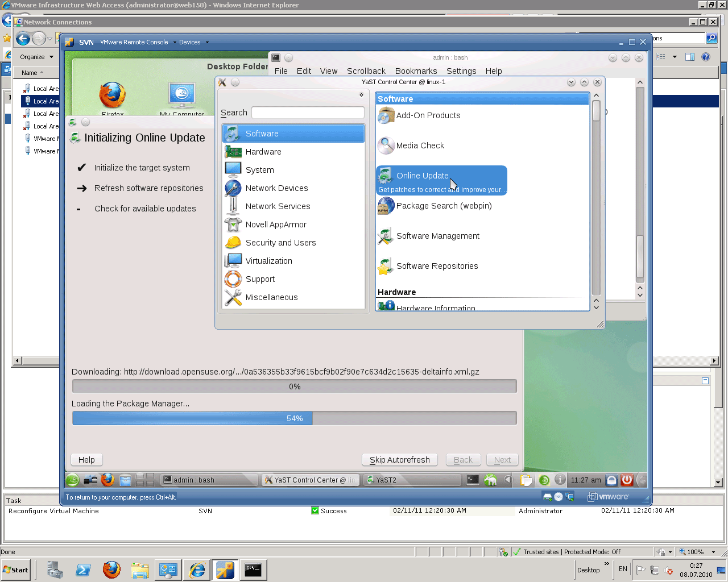Open the Software Management module

pyautogui.click(x=429, y=236)
